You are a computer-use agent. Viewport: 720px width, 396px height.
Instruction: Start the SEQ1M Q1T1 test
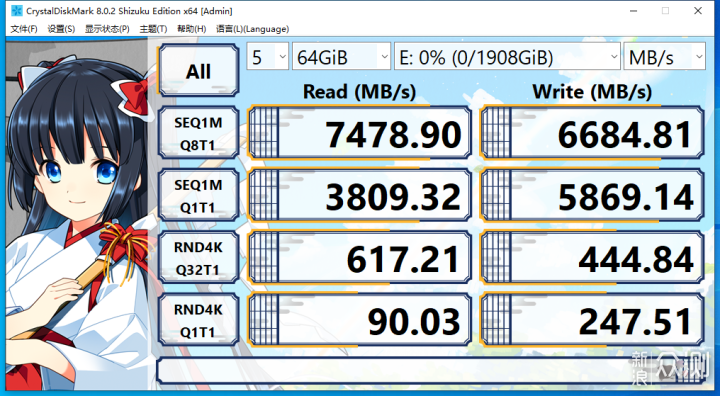coord(198,195)
